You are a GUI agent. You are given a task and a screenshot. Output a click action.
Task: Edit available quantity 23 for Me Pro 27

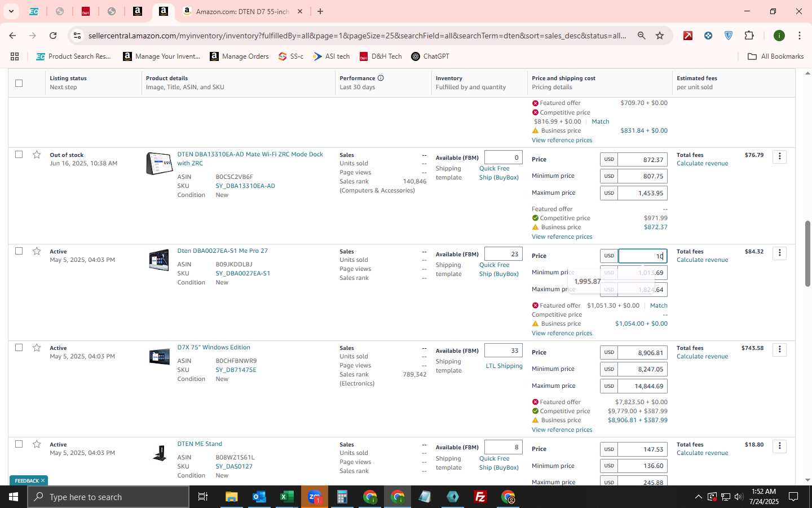click(x=503, y=254)
